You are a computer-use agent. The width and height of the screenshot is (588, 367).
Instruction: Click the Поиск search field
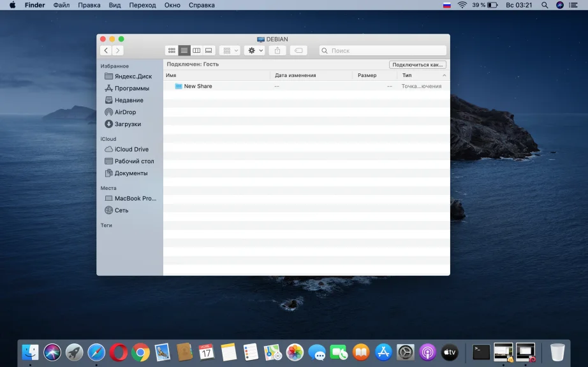383,50
